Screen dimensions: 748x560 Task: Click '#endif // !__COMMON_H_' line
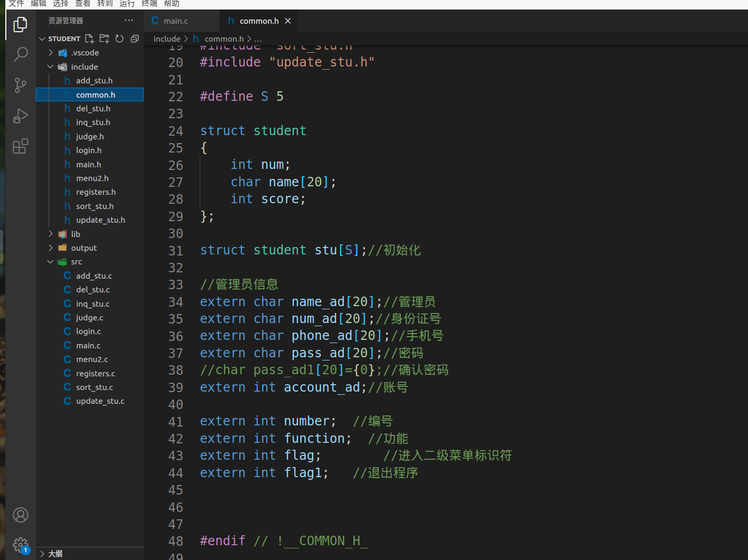pyautogui.click(x=284, y=541)
